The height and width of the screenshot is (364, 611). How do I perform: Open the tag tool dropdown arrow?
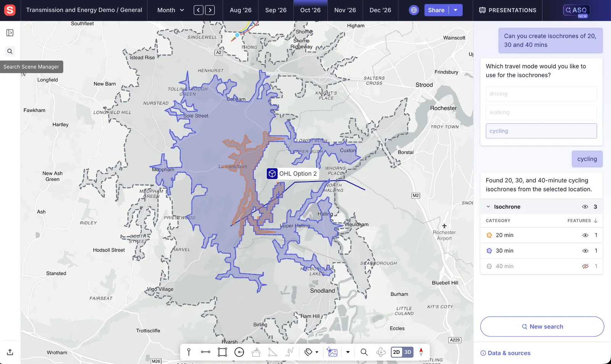[317, 352]
